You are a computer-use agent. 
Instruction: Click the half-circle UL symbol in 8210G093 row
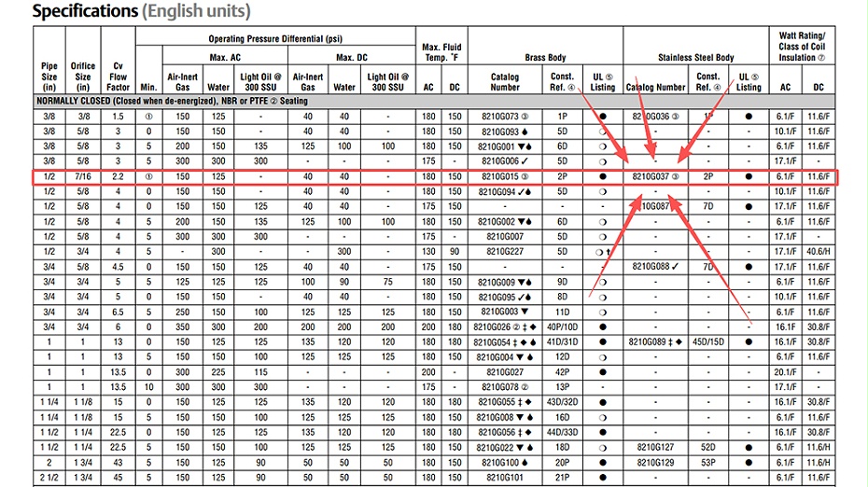click(x=603, y=132)
